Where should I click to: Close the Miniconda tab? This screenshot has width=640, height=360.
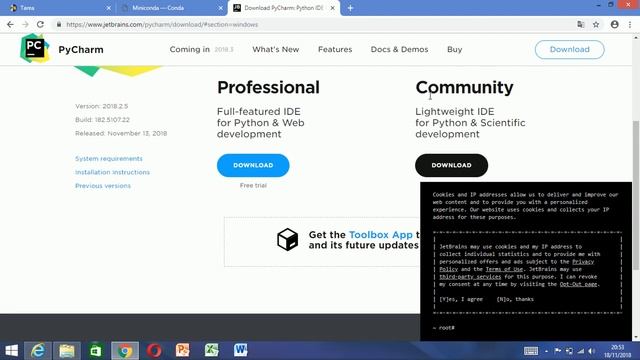[x=221, y=8]
